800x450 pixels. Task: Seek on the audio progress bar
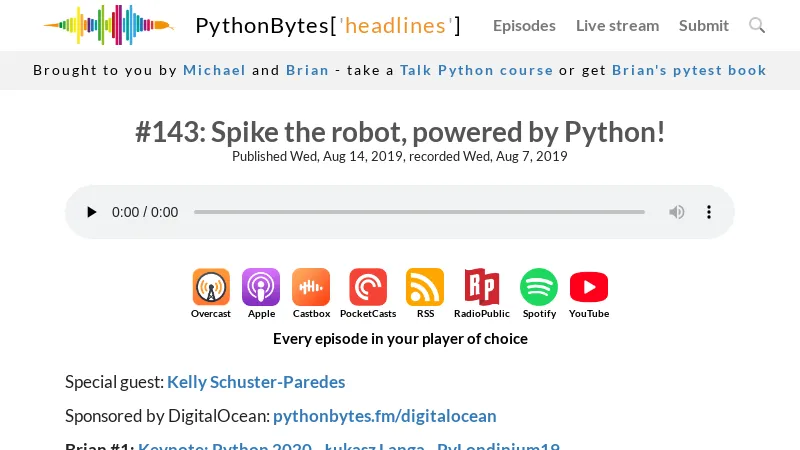click(x=419, y=212)
